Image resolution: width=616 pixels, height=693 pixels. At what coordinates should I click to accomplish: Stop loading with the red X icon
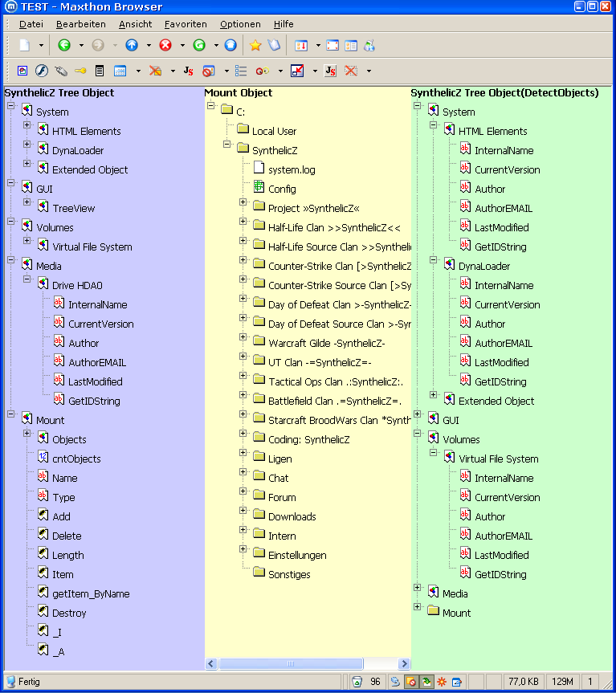(165, 45)
